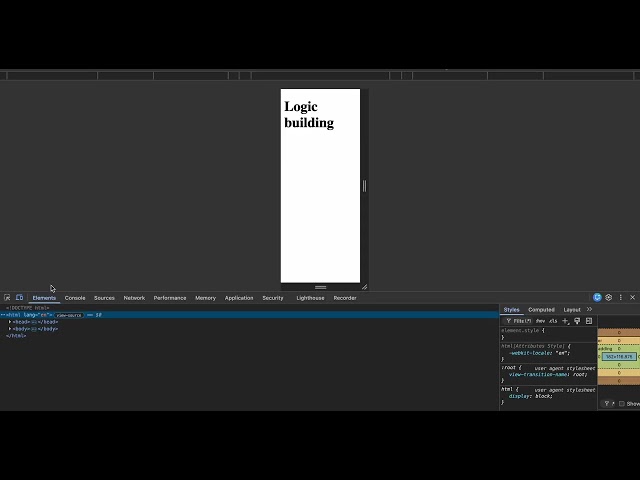Image resolution: width=640 pixels, height=480 pixels.
Task: Show more sidebar tabs with double chevron
Action: pos(589,309)
